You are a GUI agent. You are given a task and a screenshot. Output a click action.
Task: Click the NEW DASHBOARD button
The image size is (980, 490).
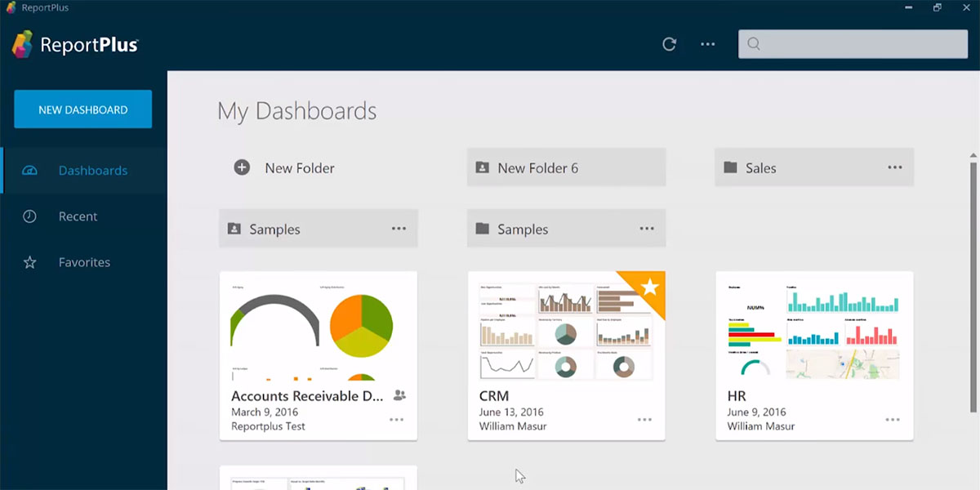pyautogui.click(x=82, y=109)
